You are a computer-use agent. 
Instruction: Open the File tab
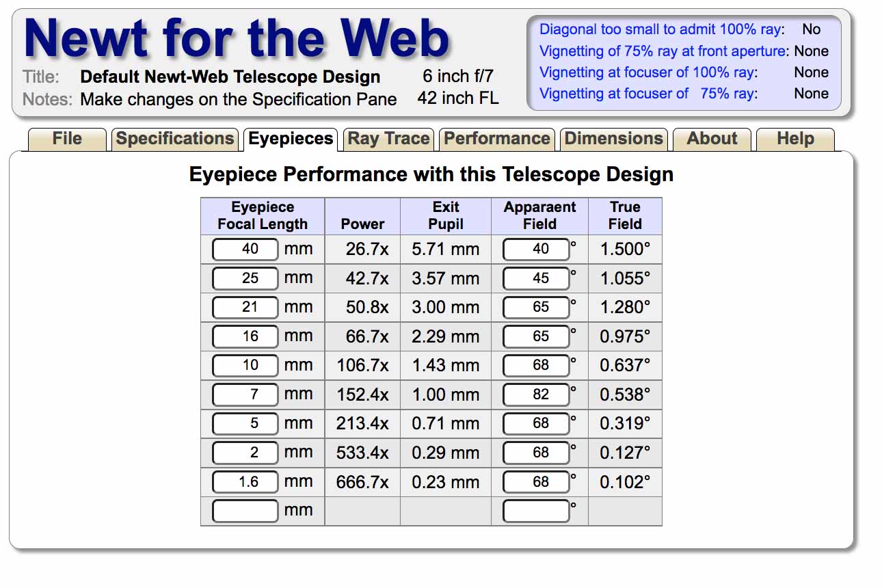(67, 139)
